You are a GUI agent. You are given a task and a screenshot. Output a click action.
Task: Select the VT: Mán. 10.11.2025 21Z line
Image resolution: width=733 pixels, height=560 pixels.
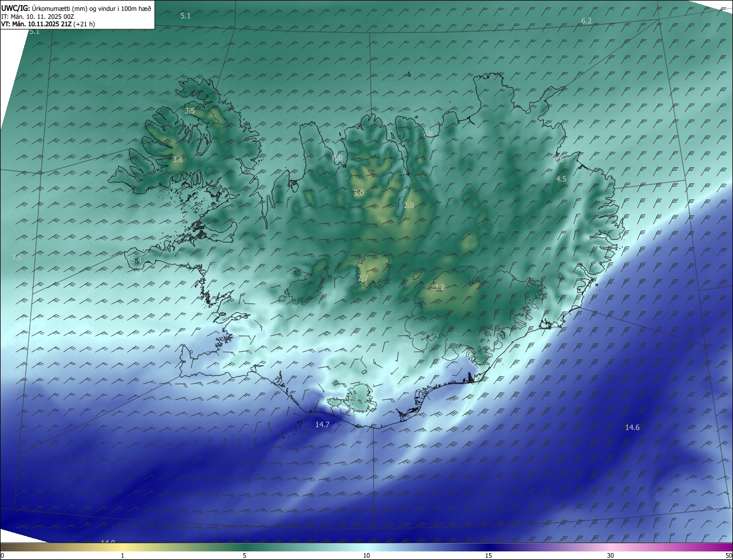click(x=48, y=24)
